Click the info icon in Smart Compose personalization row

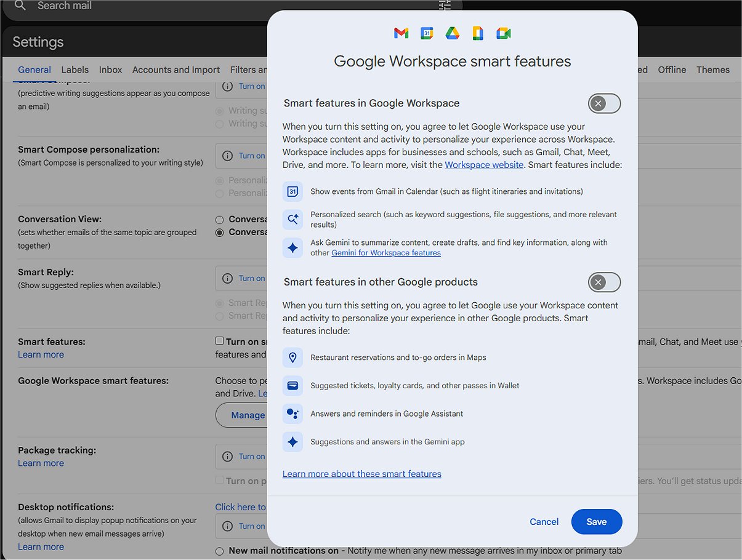pyautogui.click(x=227, y=156)
